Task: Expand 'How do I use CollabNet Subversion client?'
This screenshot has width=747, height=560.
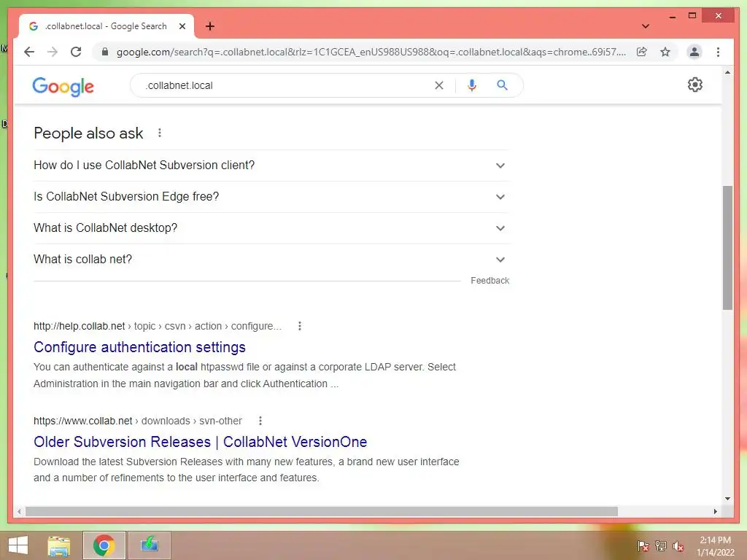Action: pos(271,166)
